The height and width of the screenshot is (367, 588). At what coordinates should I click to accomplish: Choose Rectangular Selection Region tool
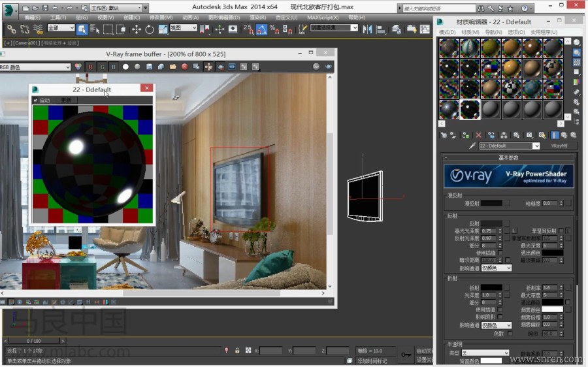[108, 29]
